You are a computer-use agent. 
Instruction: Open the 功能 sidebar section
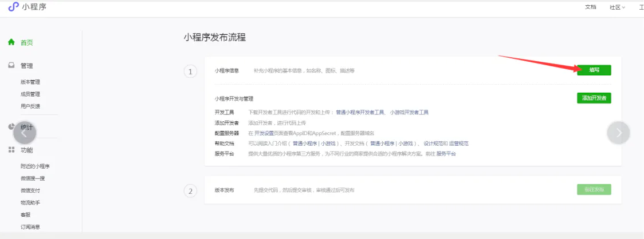pyautogui.click(x=27, y=150)
